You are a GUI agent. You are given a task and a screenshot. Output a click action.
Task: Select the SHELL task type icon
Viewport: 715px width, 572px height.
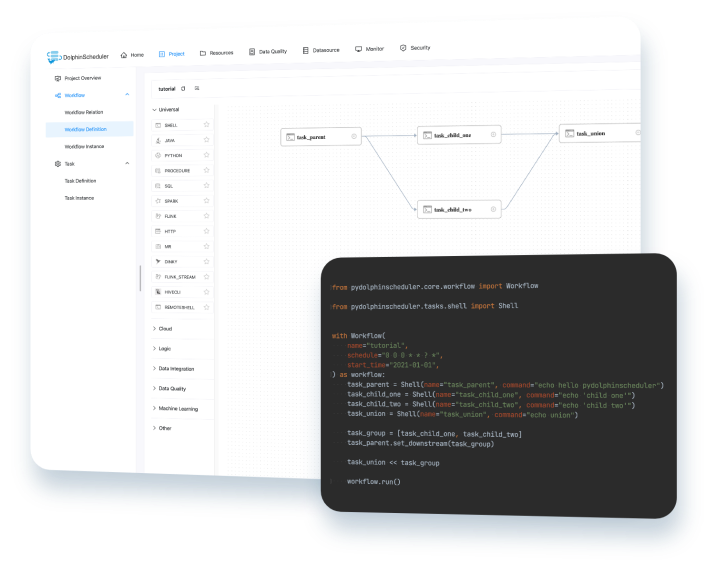(157, 126)
